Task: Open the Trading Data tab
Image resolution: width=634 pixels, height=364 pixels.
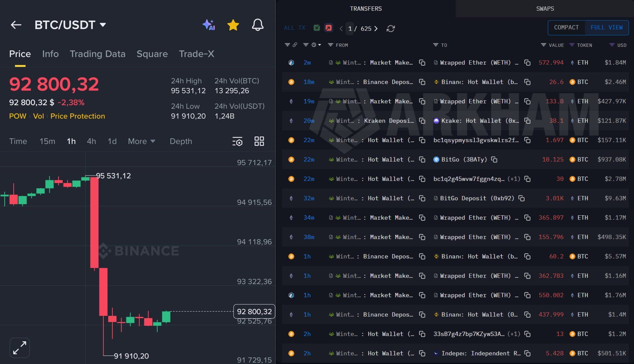Action: coord(98,54)
